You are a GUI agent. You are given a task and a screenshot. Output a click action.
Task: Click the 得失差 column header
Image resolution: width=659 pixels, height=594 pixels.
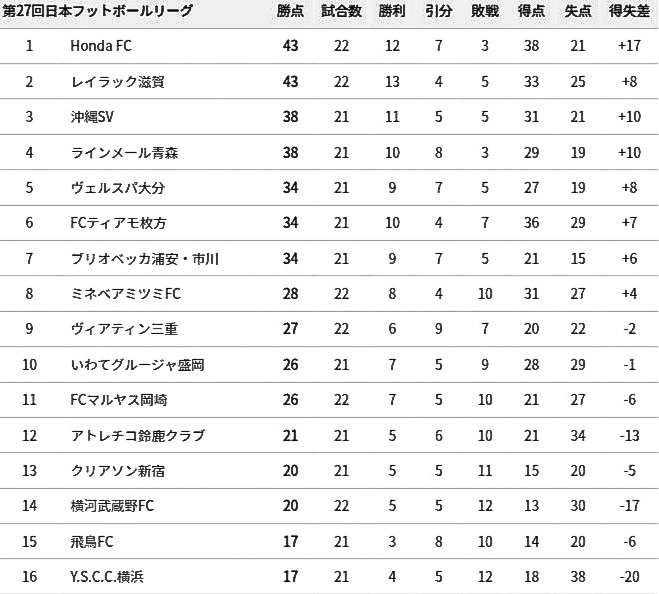click(x=630, y=12)
